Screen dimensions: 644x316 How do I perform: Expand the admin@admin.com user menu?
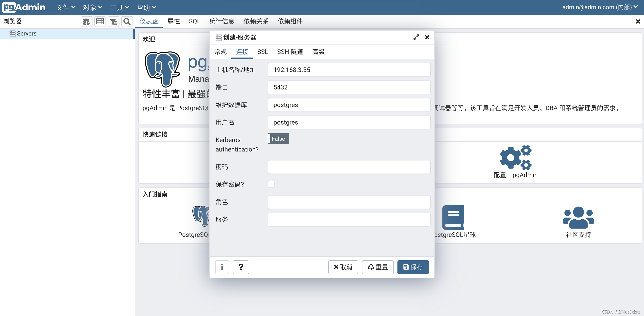(x=600, y=7)
